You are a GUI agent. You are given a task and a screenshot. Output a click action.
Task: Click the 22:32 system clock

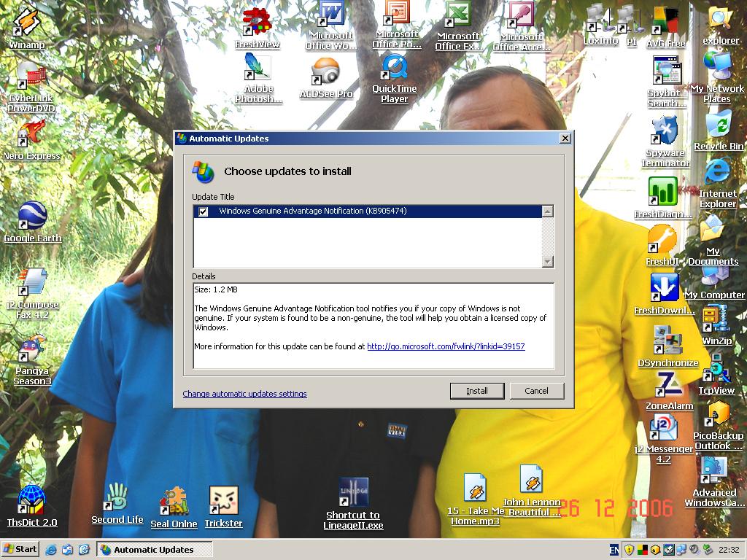(729, 550)
